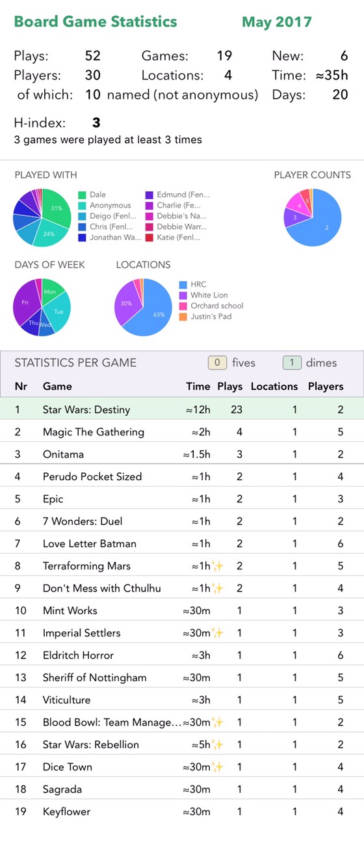Click the White Lion purple legend swatch
Viewport: 364px width, 868px height.
pos(183,295)
